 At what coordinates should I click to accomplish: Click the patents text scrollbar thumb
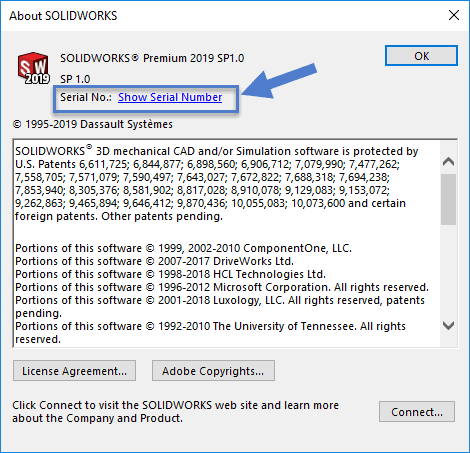(448, 199)
